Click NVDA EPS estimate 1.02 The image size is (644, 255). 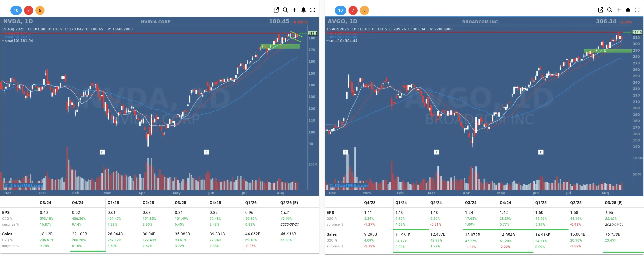point(285,212)
